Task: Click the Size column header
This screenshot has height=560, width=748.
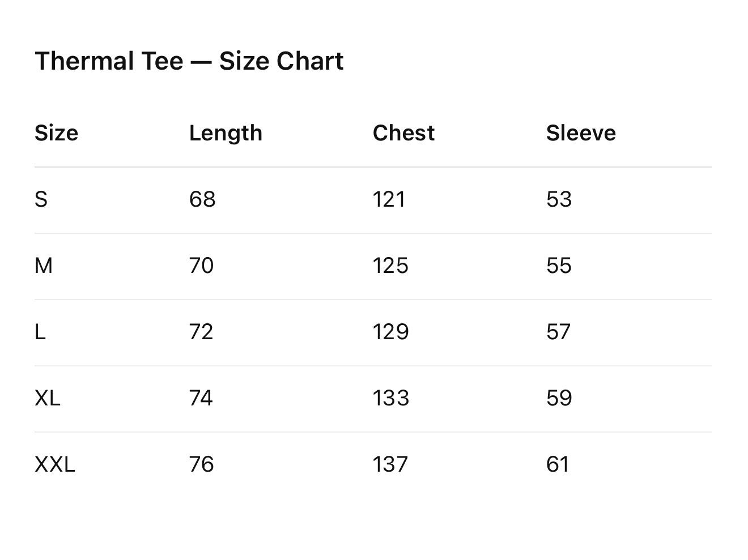Action: pyautogui.click(x=56, y=133)
